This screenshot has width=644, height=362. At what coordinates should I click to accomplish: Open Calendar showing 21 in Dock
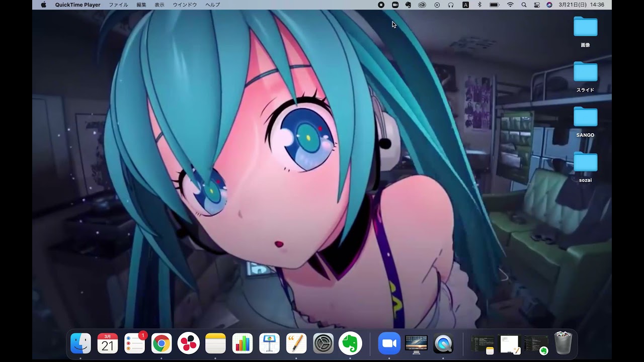[x=108, y=343]
